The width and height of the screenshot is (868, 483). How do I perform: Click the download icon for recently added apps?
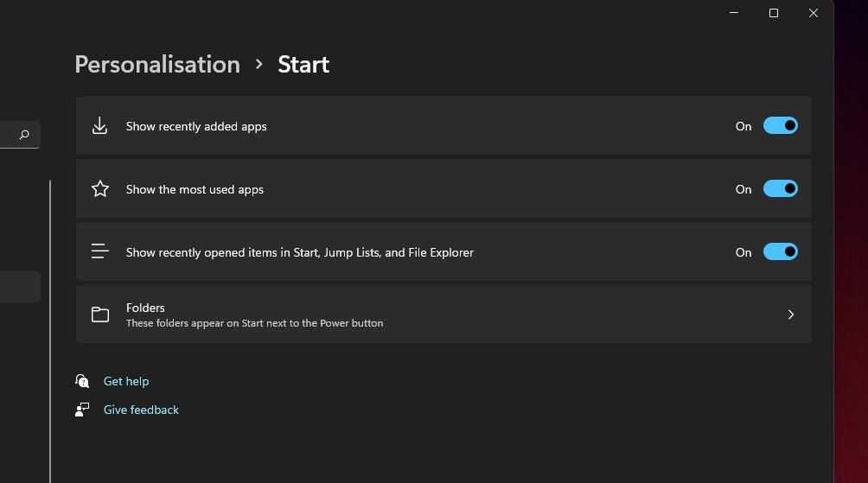click(x=100, y=126)
